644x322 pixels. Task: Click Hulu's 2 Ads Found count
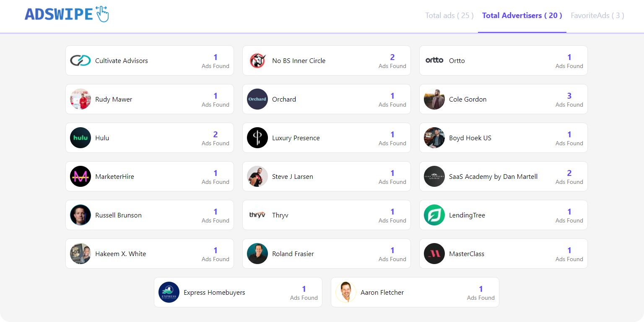coord(216,139)
